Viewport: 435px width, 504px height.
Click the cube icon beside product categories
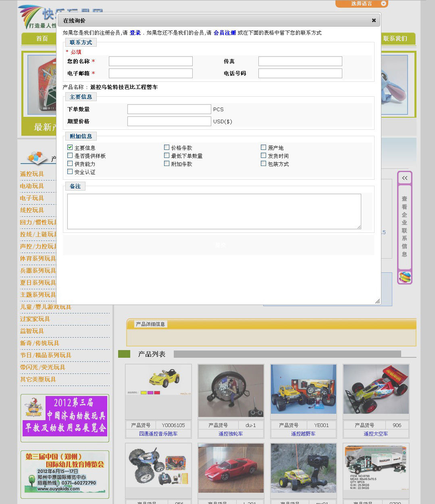pyautogui.click(x=37, y=157)
